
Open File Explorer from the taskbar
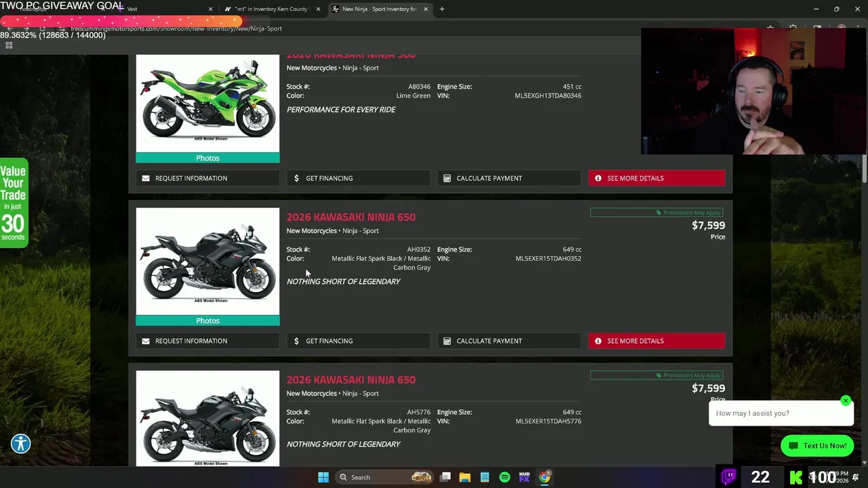click(x=465, y=477)
